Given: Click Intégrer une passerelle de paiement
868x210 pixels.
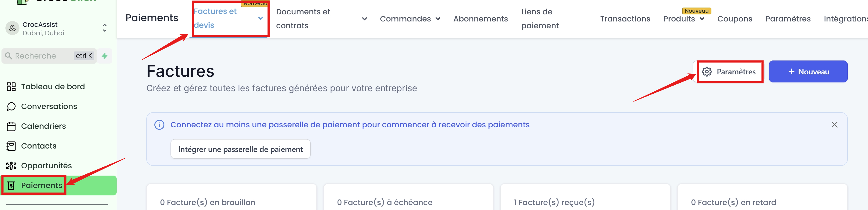Looking at the screenshot, I should pos(240,149).
